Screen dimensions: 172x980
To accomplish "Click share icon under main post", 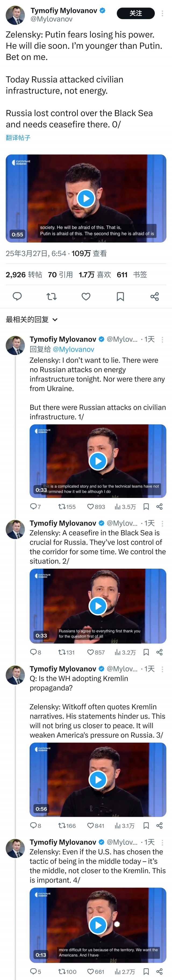I will pos(155,296).
